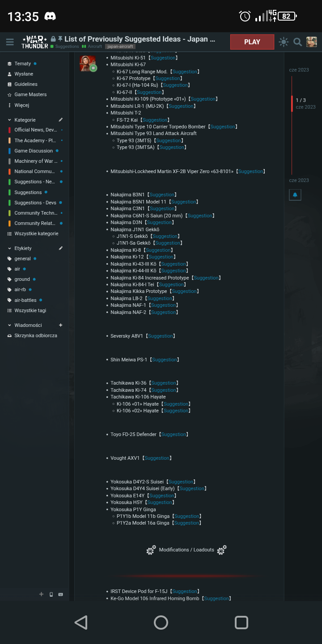Collapse the Wiadomości section

pos(10,325)
